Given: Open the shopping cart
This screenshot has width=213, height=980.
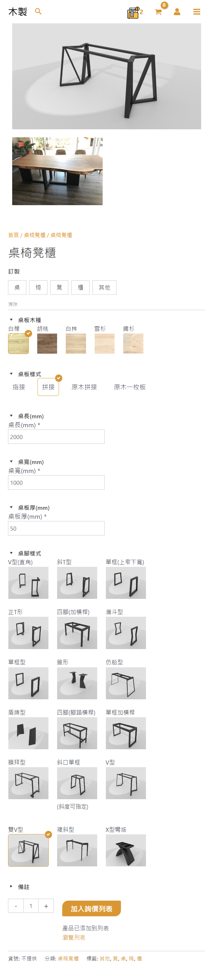Looking at the screenshot, I should [x=159, y=12].
